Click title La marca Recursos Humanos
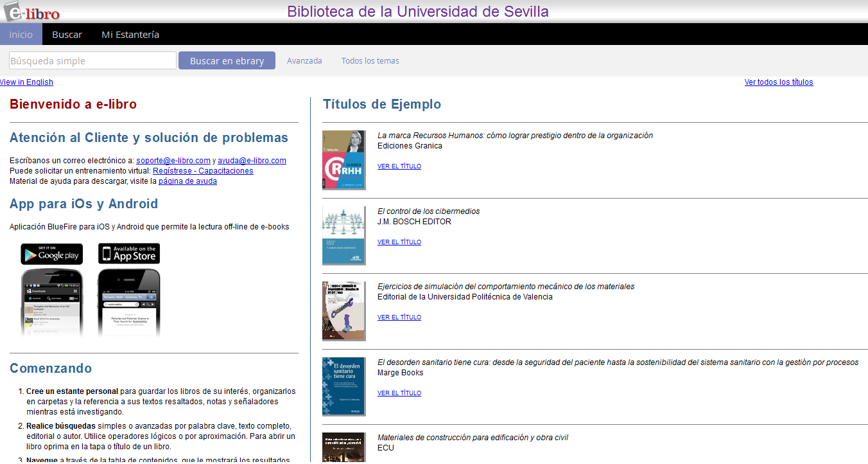Viewport: 868px width, 464px height. click(x=515, y=136)
